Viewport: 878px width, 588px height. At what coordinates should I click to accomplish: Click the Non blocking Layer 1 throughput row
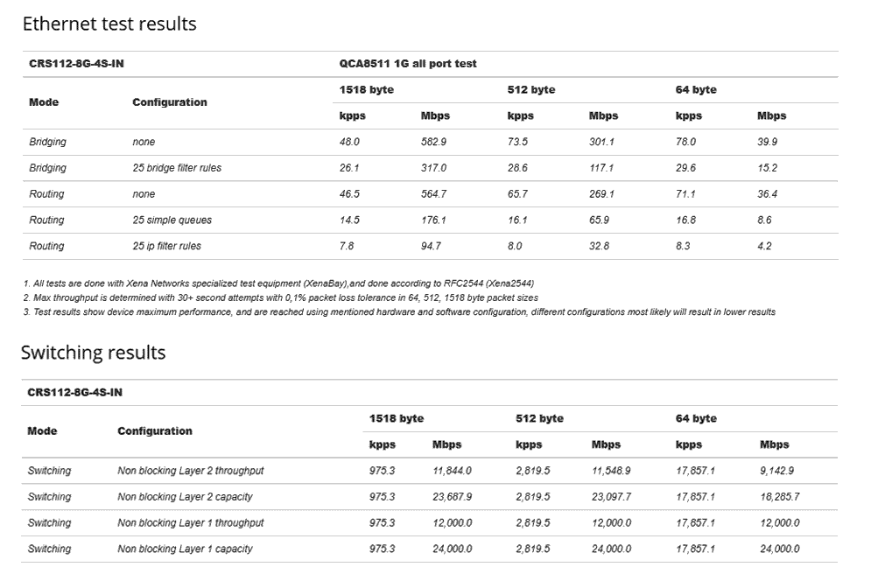pos(430,523)
